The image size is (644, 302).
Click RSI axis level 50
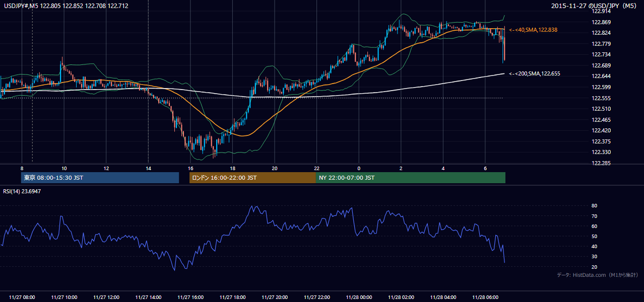(595, 237)
